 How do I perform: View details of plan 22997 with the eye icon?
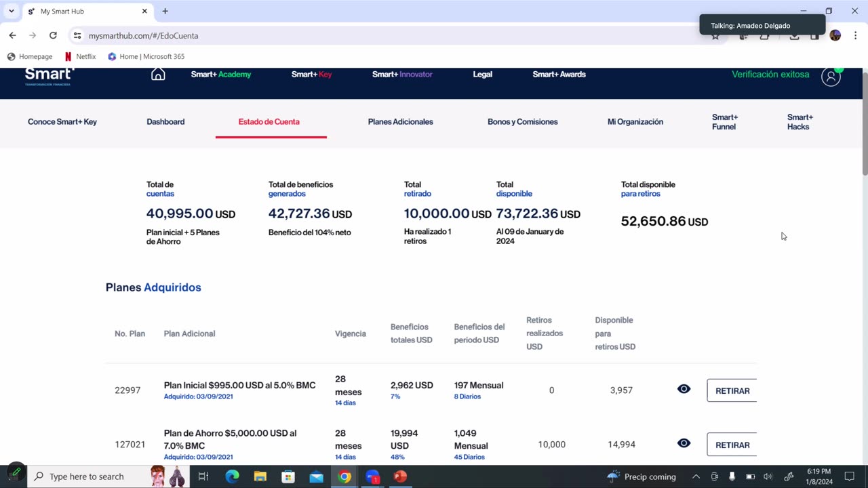(x=684, y=389)
